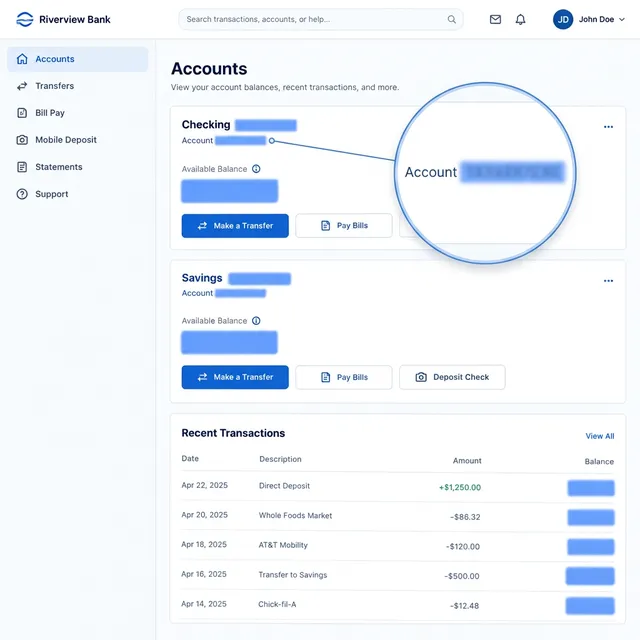Open Support in the sidebar

pos(78,194)
